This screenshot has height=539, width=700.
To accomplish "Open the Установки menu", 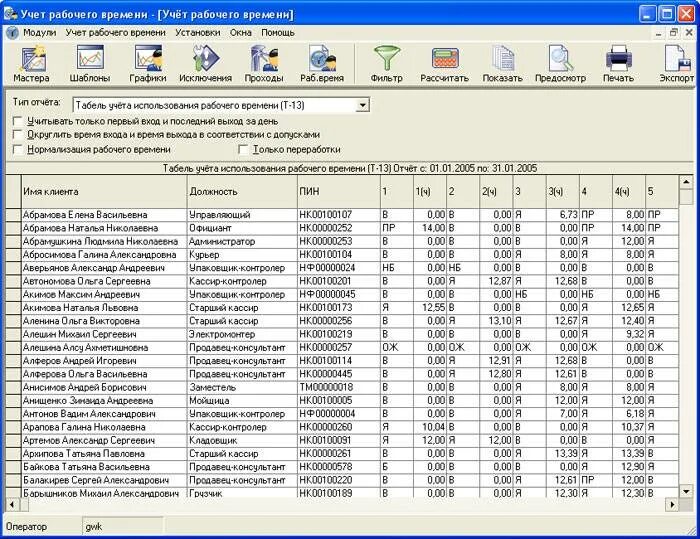I will 198,33.
